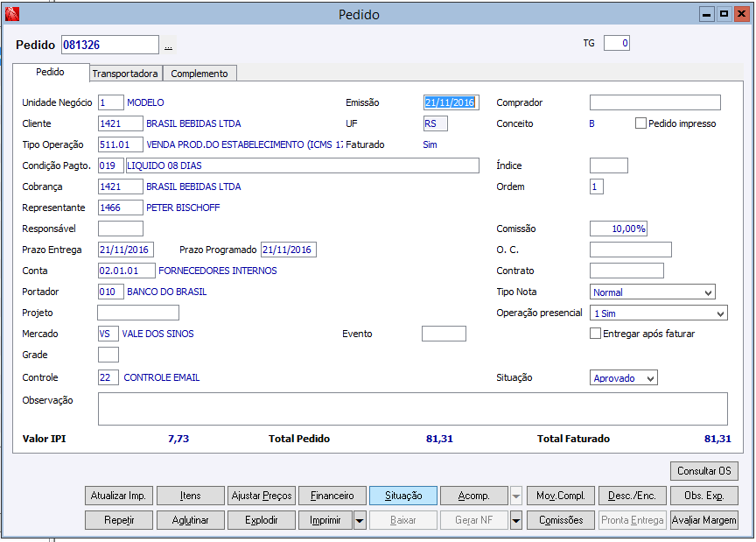Click FORNECEDORES INTERNOS account name
This screenshot has height=542, width=756.
point(218,271)
